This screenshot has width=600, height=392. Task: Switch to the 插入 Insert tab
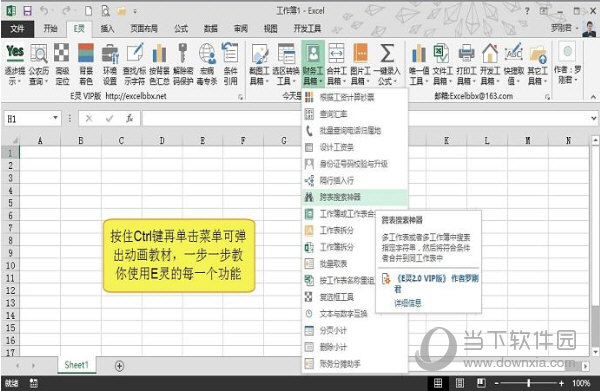[108, 29]
